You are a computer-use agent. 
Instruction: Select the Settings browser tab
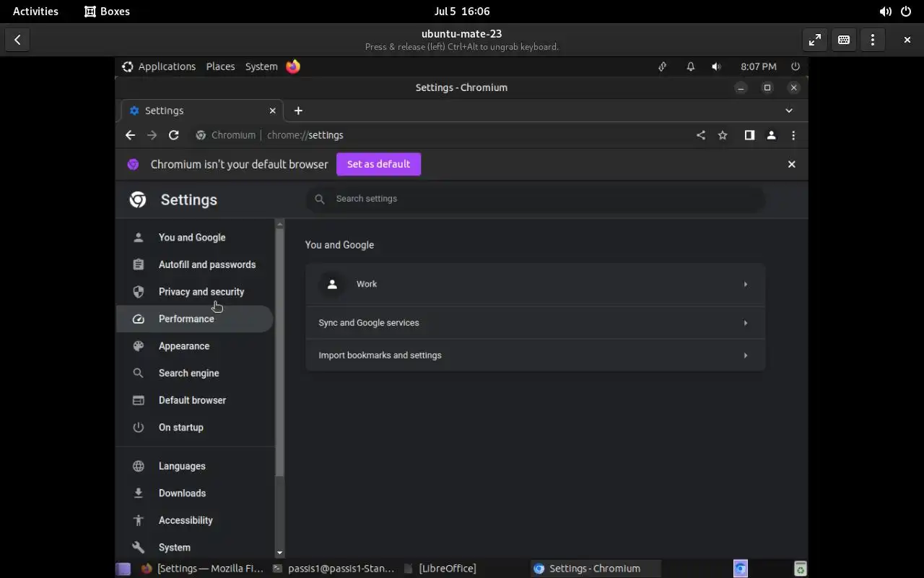[202, 111]
